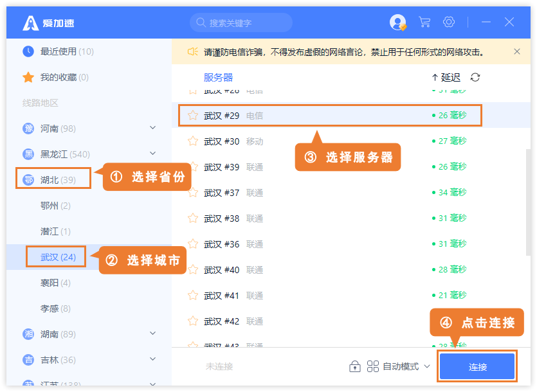Select 河南 (98) region label
Image resolution: width=537 pixels, height=392 pixels.
(58, 129)
